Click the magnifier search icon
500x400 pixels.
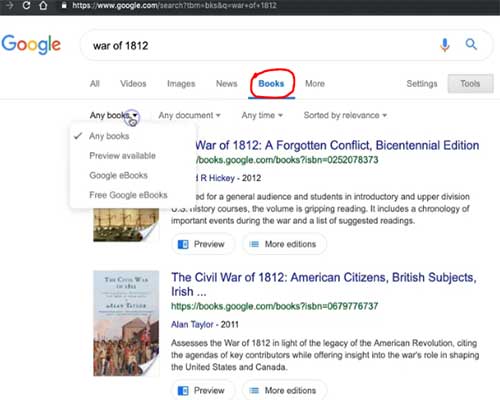click(471, 44)
